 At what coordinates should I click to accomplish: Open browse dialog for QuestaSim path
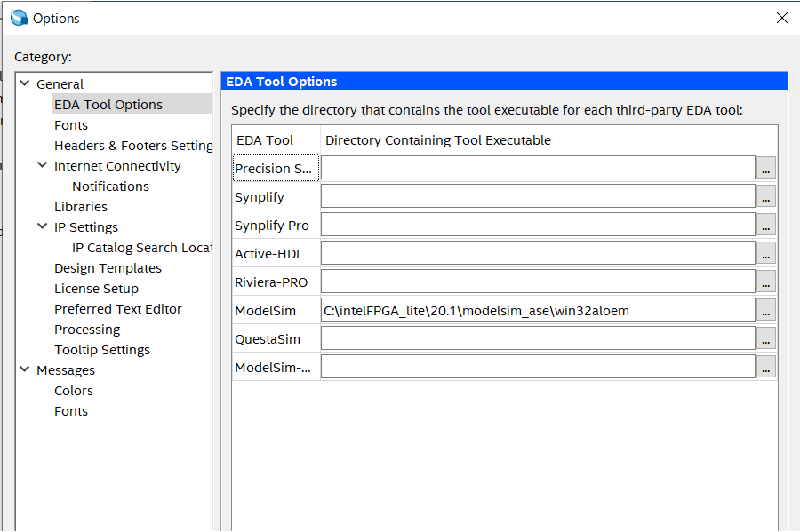765,338
